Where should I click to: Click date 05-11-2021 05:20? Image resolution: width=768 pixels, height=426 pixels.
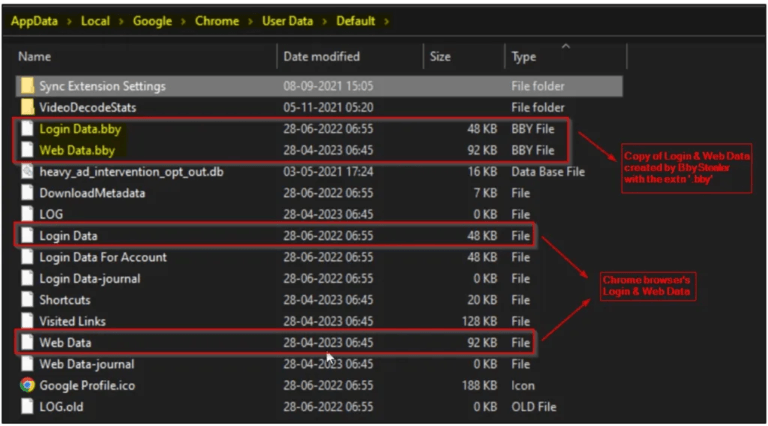[x=328, y=107]
